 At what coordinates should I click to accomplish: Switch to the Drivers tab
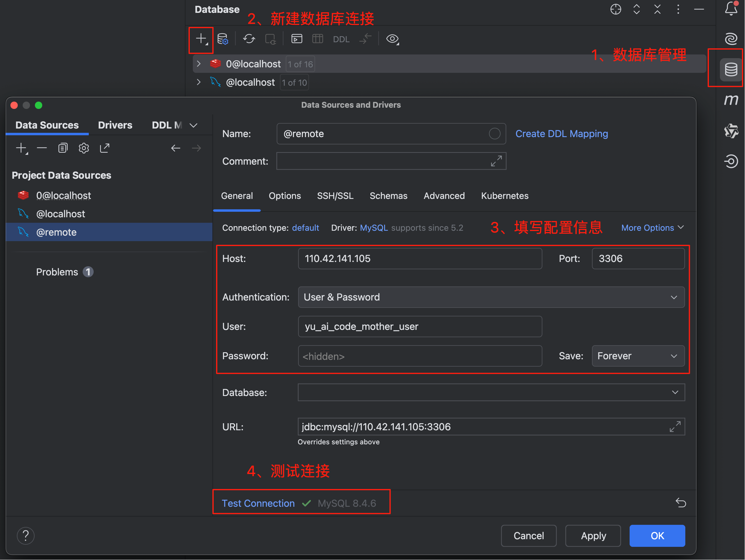click(115, 125)
